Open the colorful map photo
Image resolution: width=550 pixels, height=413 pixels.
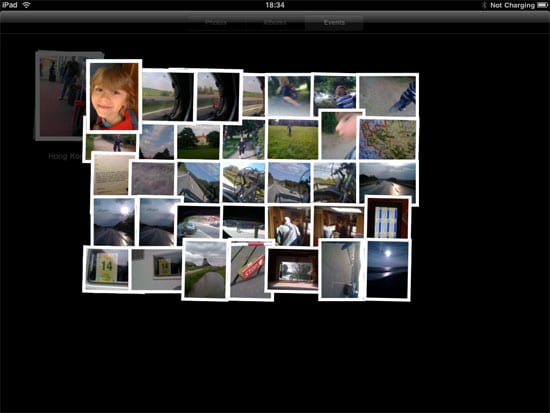[x=388, y=139]
